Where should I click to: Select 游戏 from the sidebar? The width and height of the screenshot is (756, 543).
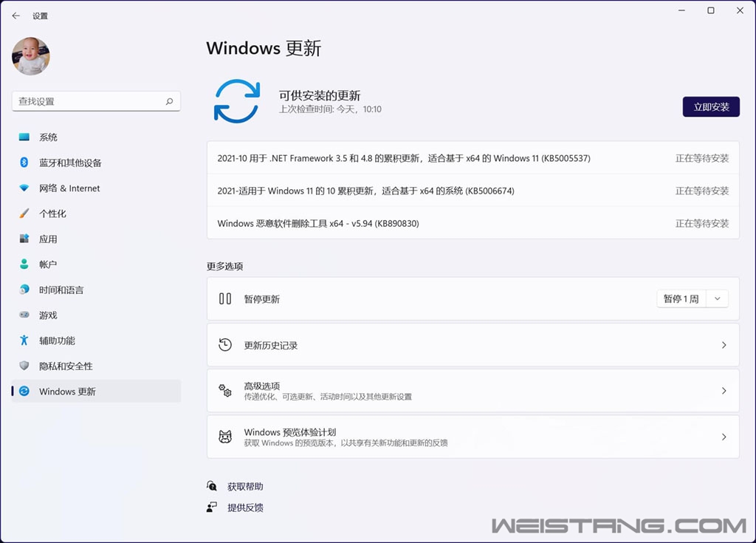tap(96, 315)
